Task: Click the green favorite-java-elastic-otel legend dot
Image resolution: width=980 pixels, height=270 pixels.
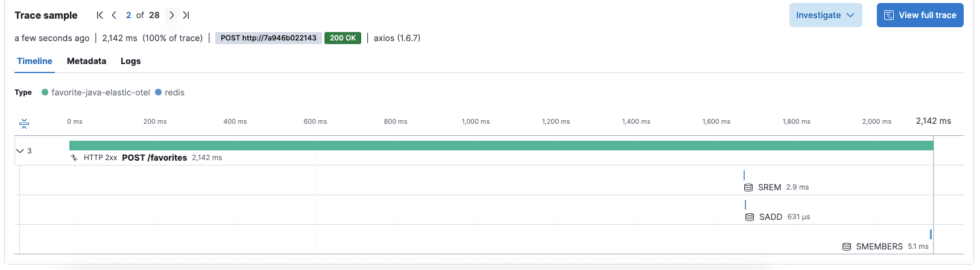Action: pos(45,92)
